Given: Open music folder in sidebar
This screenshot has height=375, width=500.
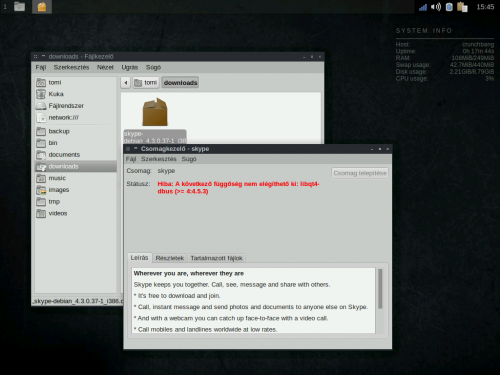Looking at the screenshot, I should click(x=76, y=178).
